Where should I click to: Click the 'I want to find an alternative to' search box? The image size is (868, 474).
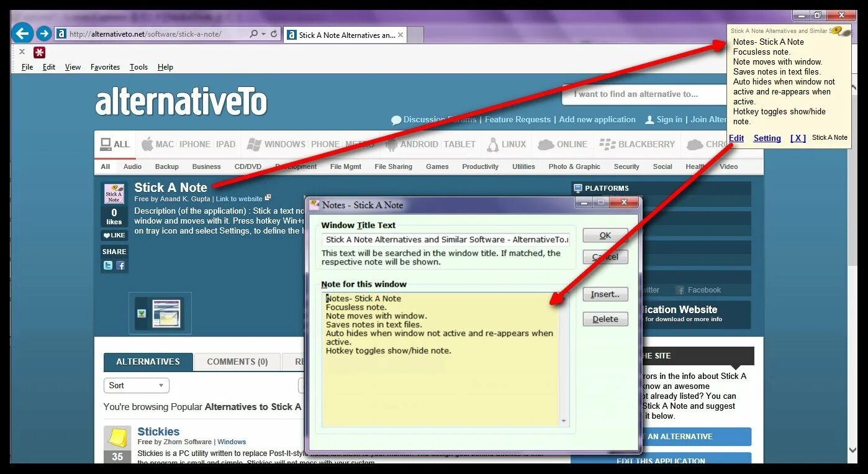click(x=643, y=94)
